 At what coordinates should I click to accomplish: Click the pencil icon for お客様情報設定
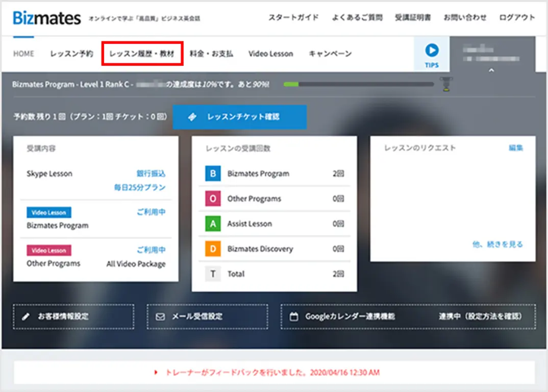(26, 316)
